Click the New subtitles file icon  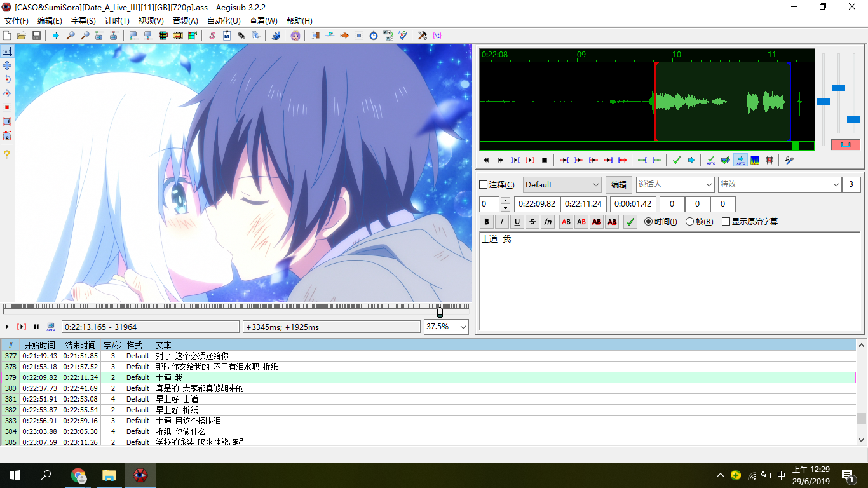point(8,36)
